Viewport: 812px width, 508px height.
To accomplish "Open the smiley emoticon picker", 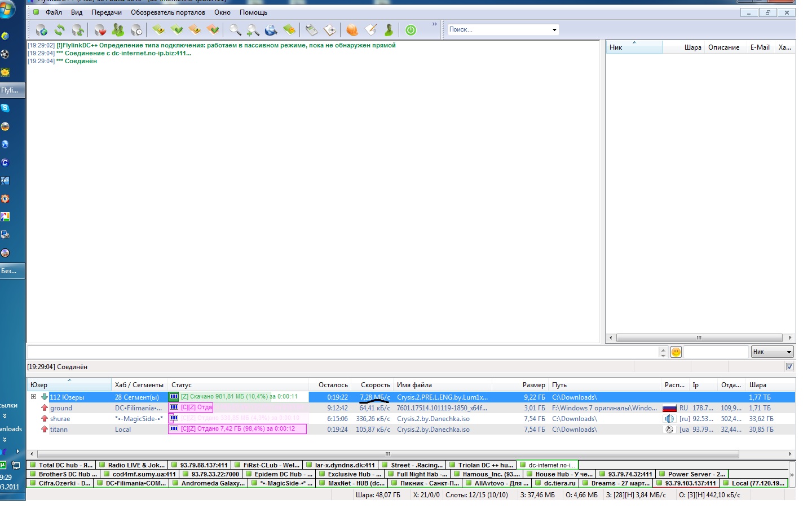I will point(676,352).
